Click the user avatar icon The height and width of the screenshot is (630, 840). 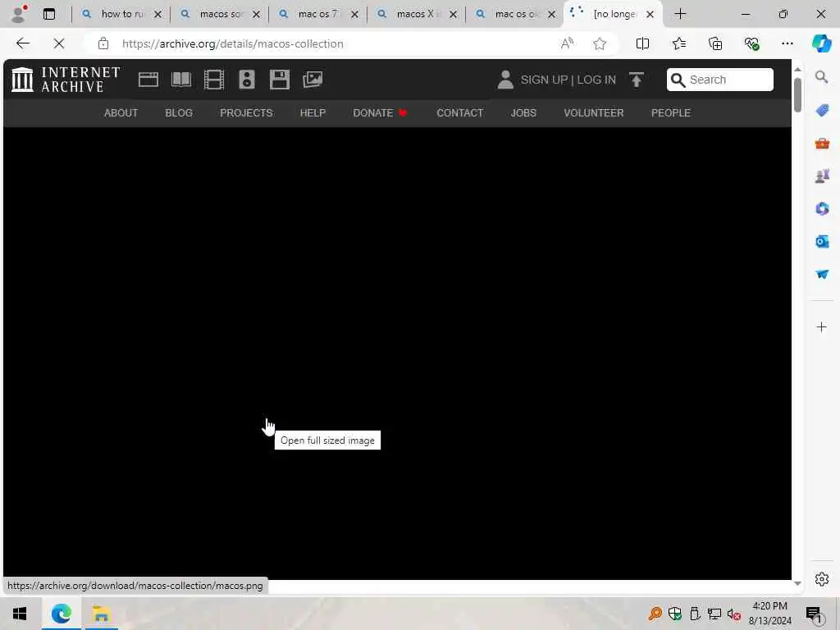point(505,80)
